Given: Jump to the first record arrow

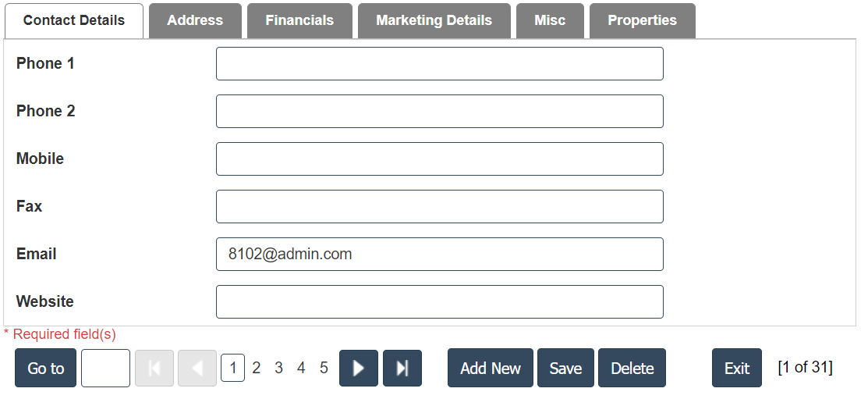Looking at the screenshot, I should [x=154, y=369].
